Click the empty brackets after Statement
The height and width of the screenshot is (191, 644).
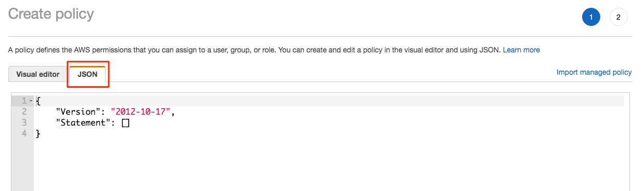point(125,123)
